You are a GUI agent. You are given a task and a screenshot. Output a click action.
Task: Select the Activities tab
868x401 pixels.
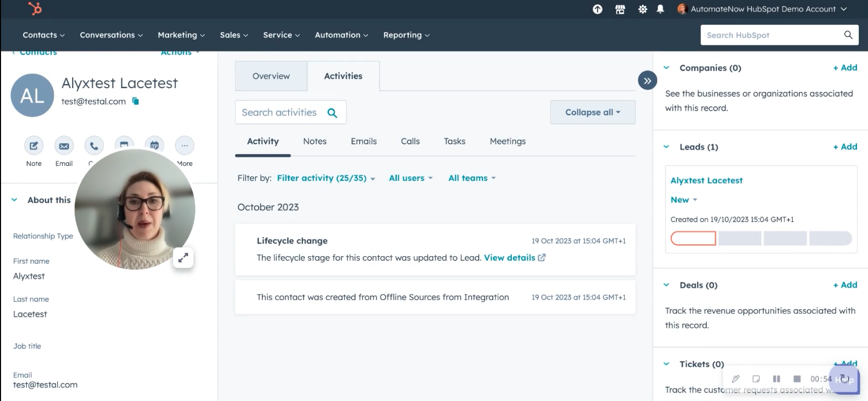click(343, 76)
